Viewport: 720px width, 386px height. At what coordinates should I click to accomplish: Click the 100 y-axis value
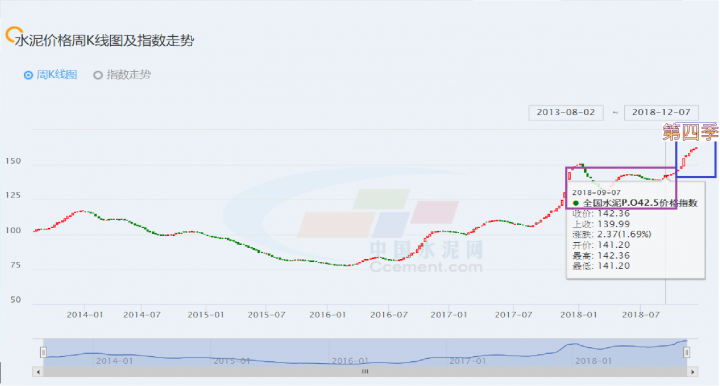coord(13,230)
